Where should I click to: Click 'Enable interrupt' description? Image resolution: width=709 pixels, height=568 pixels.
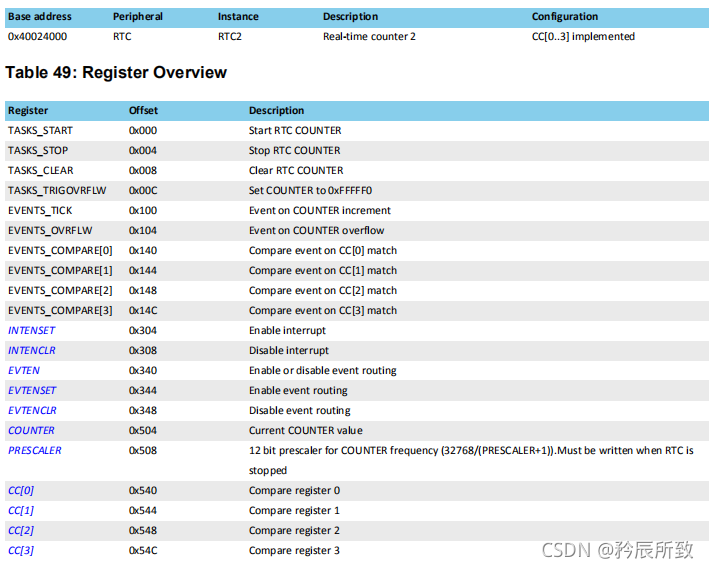pyautogui.click(x=288, y=331)
